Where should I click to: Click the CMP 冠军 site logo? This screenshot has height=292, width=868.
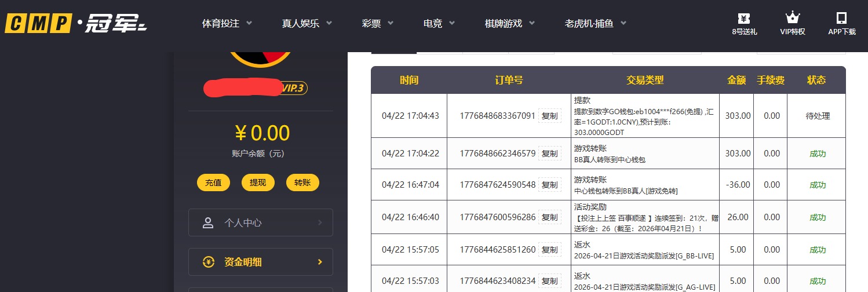(76, 24)
